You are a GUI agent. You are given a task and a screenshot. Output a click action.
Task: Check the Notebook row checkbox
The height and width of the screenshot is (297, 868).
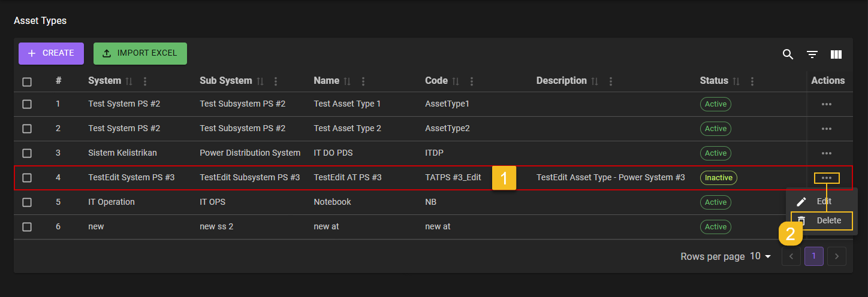click(27, 202)
